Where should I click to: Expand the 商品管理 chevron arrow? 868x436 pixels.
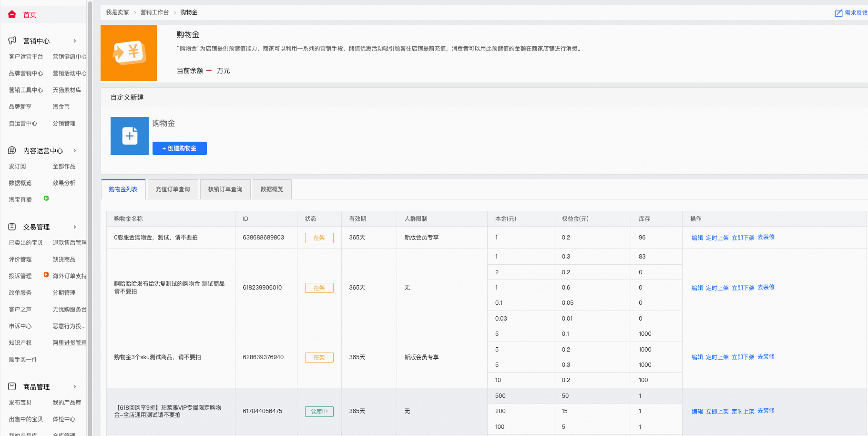point(75,387)
